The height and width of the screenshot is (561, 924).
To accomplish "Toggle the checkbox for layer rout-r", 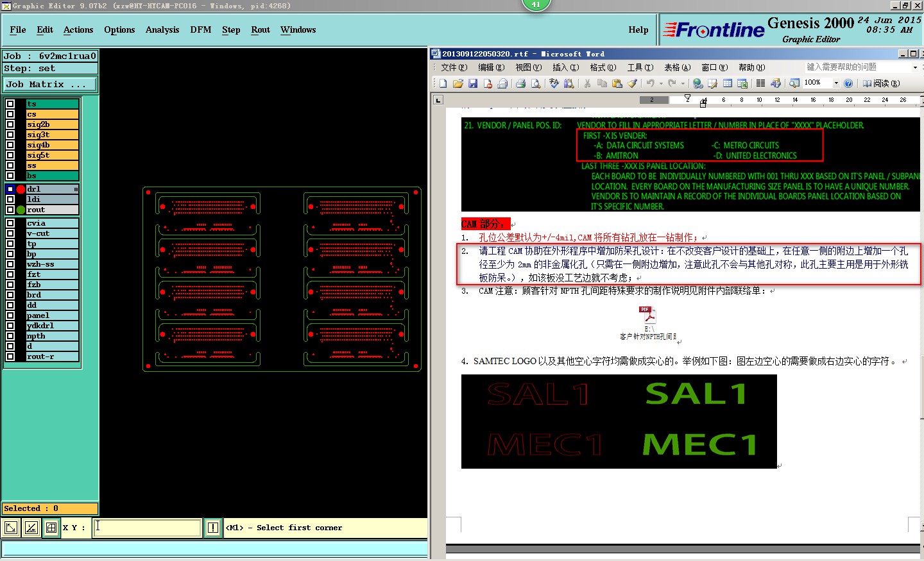I will click(10, 356).
